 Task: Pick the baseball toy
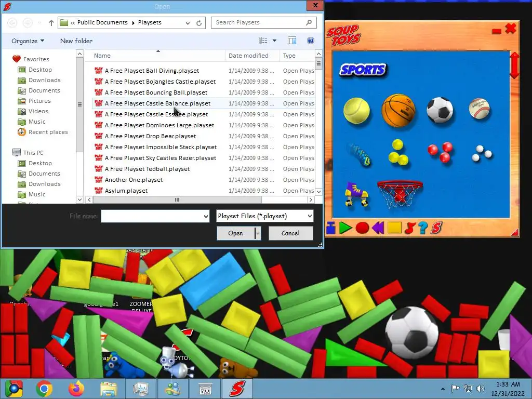(x=479, y=109)
